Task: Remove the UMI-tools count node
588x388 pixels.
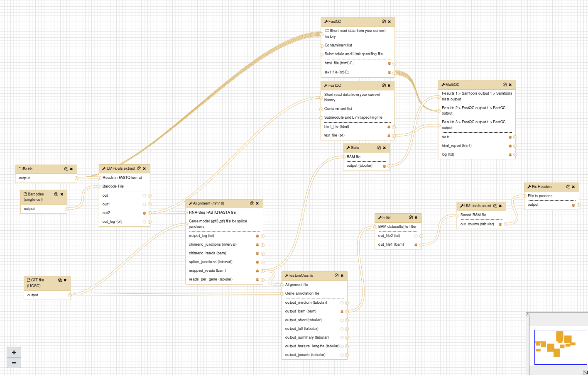Action: (x=500, y=206)
